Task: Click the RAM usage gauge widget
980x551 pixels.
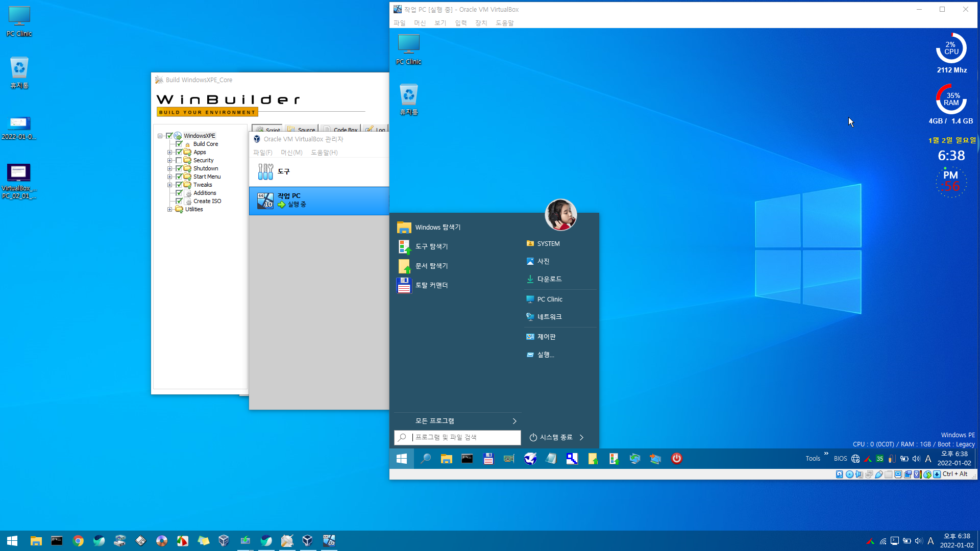Action: (951, 99)
